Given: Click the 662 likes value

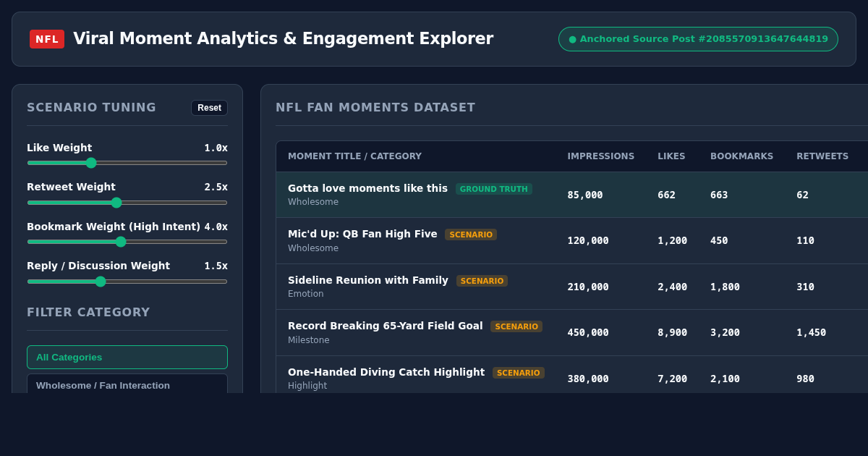Looking at the screenshot, I should pos(666,195).
